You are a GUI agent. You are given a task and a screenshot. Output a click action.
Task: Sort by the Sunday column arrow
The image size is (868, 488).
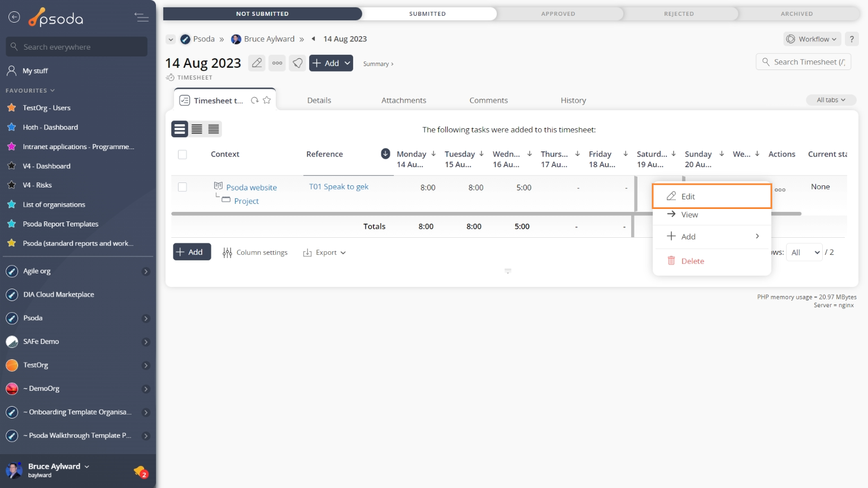pos(722,154)
